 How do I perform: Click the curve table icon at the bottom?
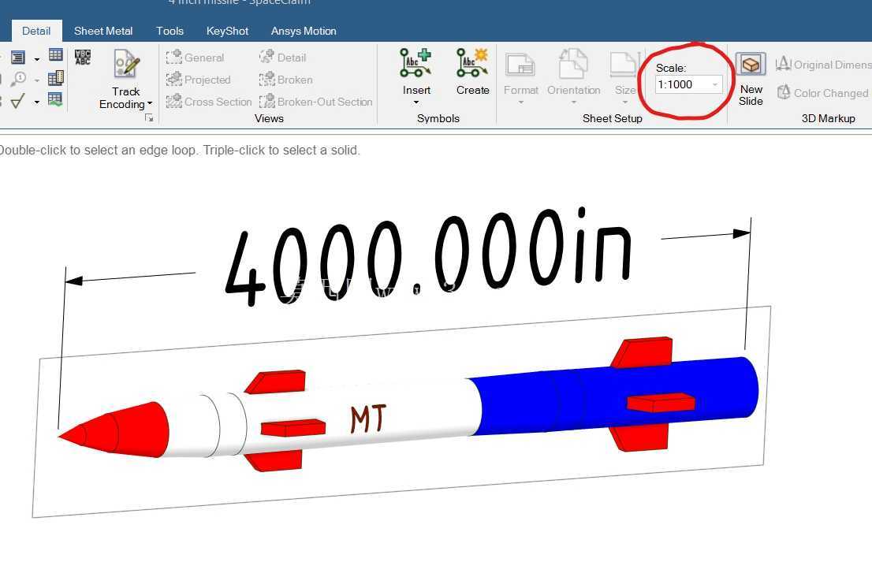55,99
